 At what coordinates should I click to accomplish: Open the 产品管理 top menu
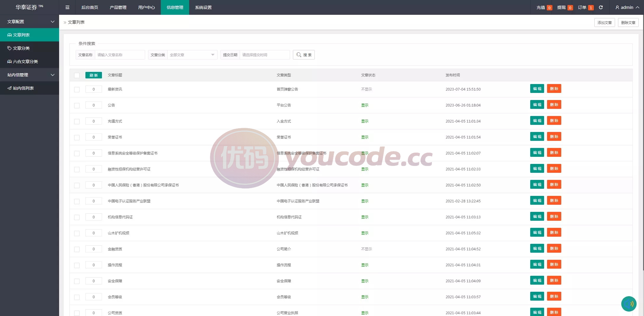118,7
